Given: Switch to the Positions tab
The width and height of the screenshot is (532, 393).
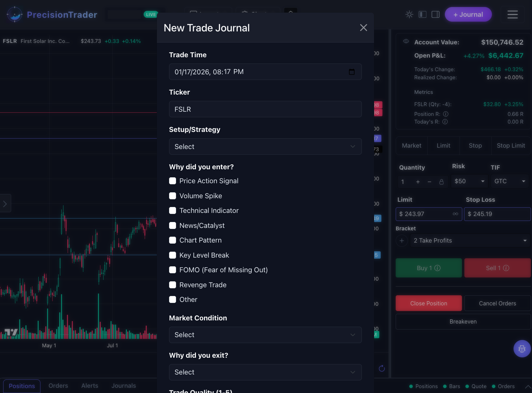Looking at the screenshot, I should point(22,386).
